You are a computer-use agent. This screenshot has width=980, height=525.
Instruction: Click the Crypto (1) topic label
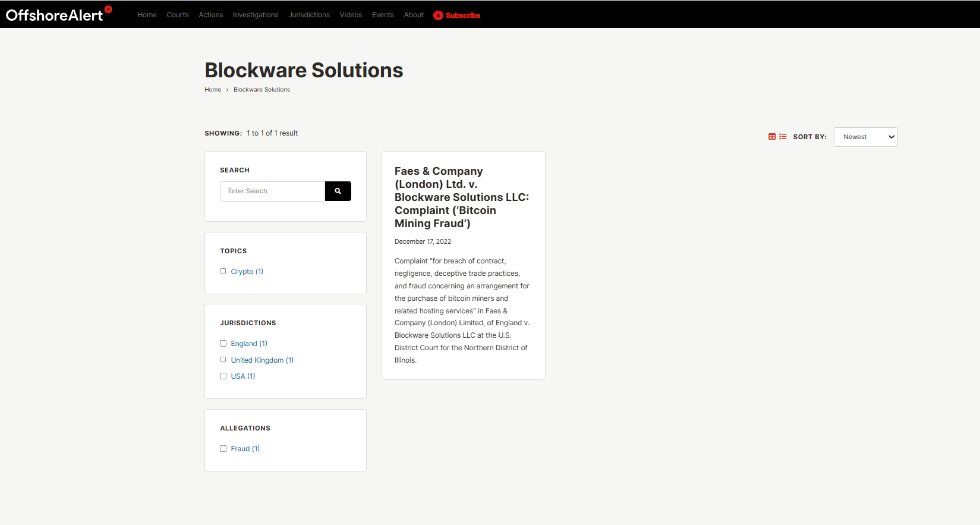[247, 272]
